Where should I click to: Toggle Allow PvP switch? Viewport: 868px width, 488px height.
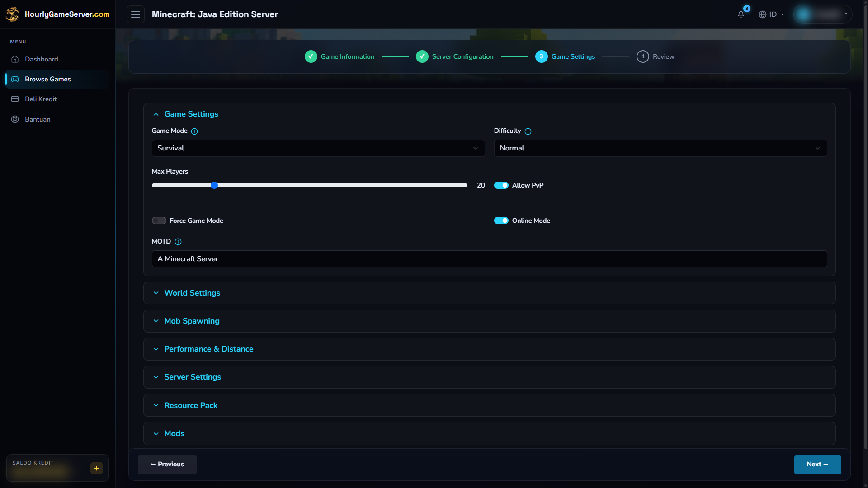click(501, 185)
